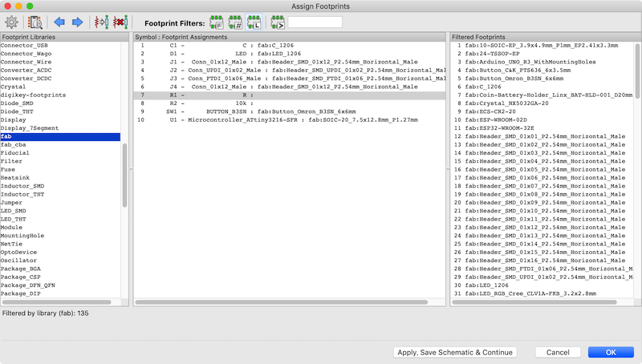Image resolution: width=642 pixels, height=364 pixels.
Task: Go to next unassociated symbol arrow
Action: (x=77, y=22)
